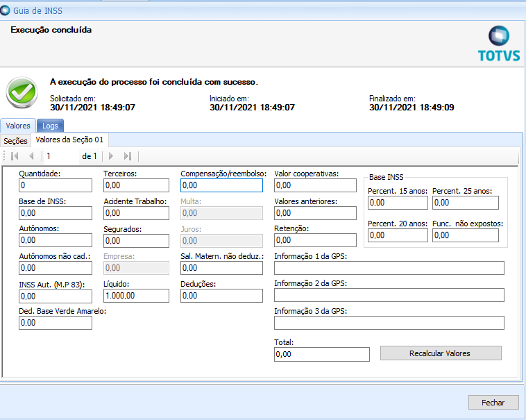Focus the Segurados value field
526x420 pixels.
pyautogui.click(x=136, y=241)
